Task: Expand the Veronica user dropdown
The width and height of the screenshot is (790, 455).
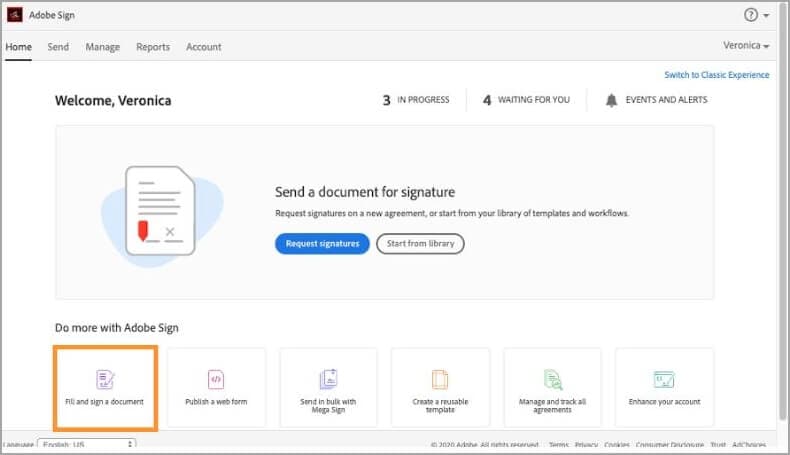Action: tap(746, 45)
